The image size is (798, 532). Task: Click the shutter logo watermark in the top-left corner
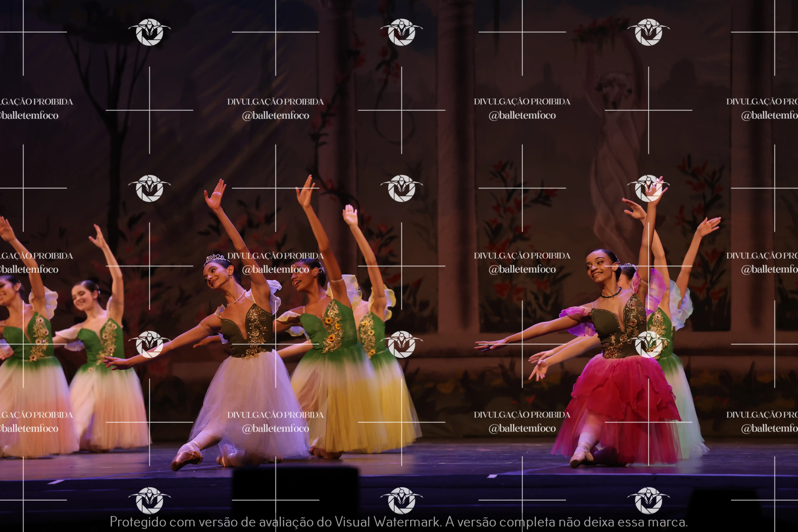pos(149,32)
